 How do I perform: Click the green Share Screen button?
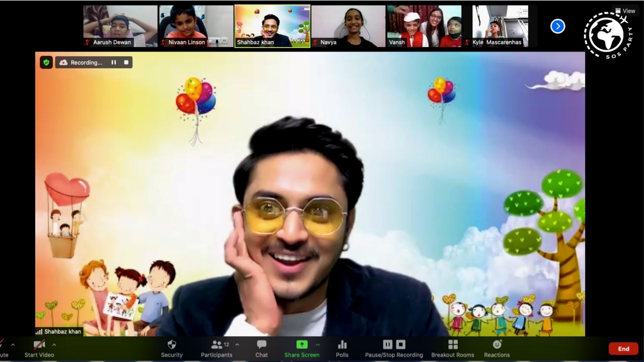click(302, 349)
